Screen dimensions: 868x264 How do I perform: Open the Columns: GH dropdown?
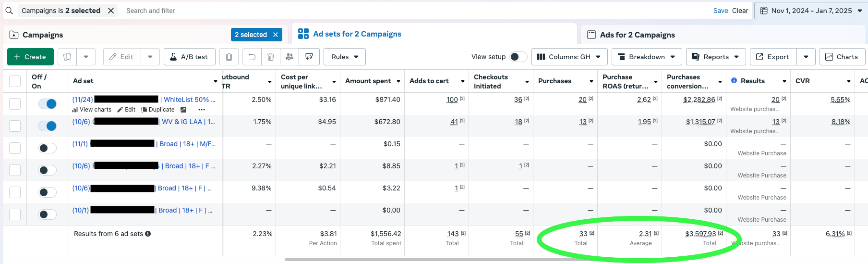tap(569, 57)
